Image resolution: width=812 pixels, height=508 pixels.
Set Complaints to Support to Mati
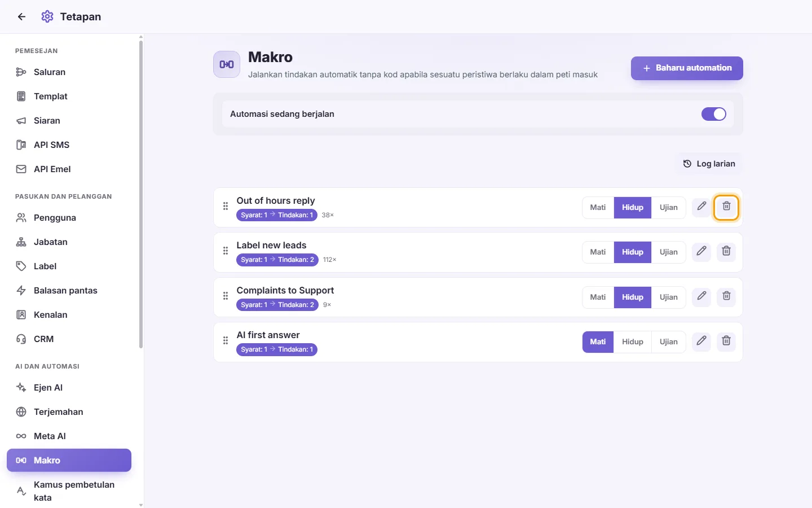pos(598,297)
